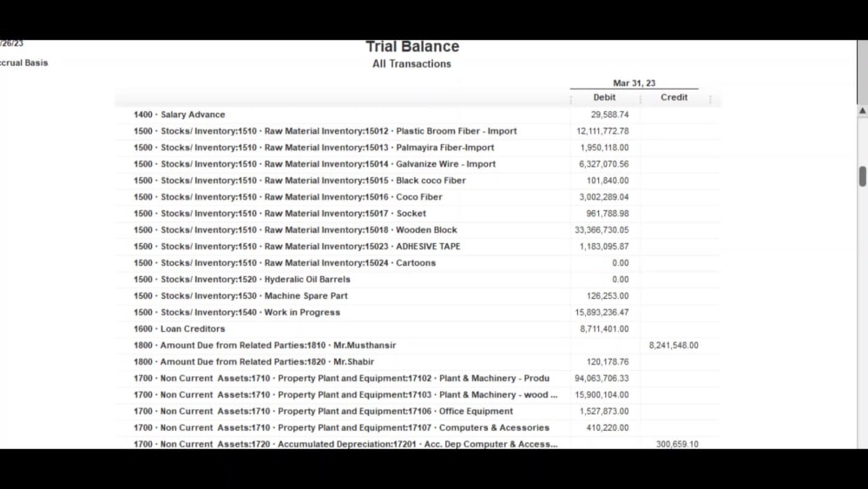868x489 pixels.
Task: Click debit amount 101,840.00
Action: 608,181
